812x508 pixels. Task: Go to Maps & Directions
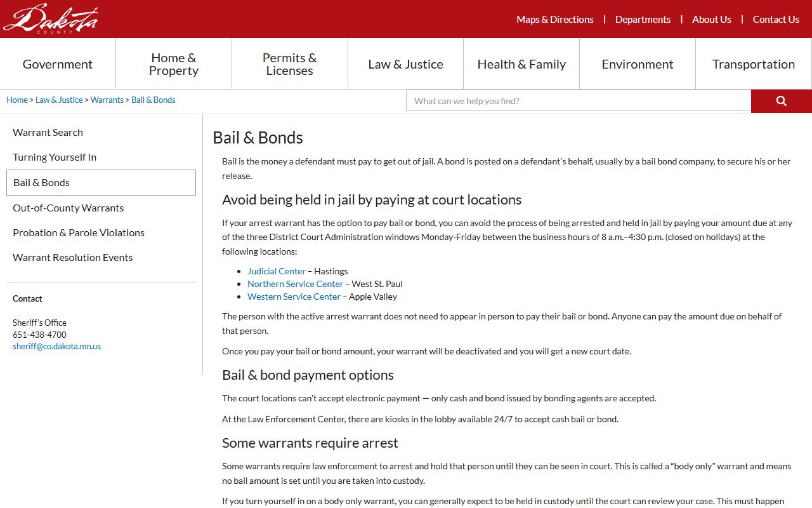coord(555,20)
